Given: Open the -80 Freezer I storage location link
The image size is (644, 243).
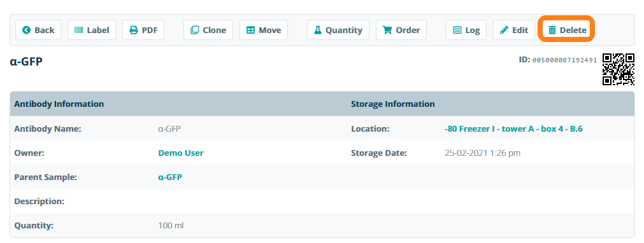Looking at the screenshot, I should [x=513, y=129].
